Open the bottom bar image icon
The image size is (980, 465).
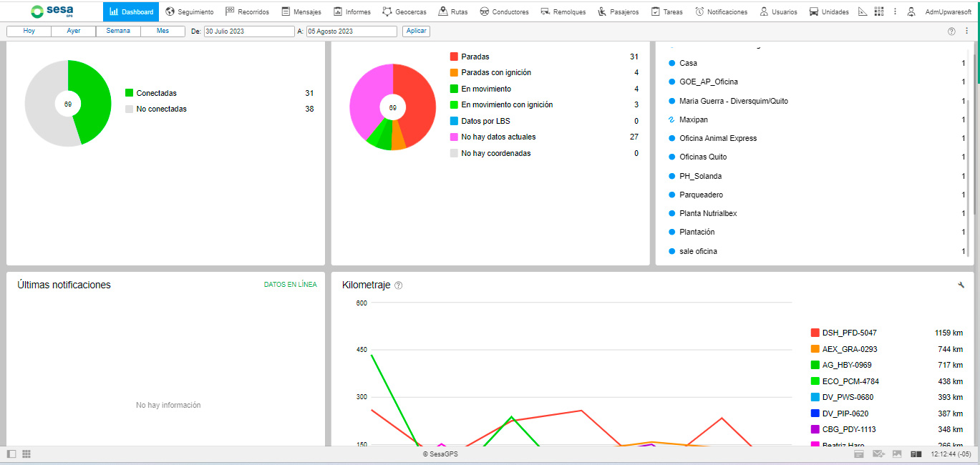(897, 454)
